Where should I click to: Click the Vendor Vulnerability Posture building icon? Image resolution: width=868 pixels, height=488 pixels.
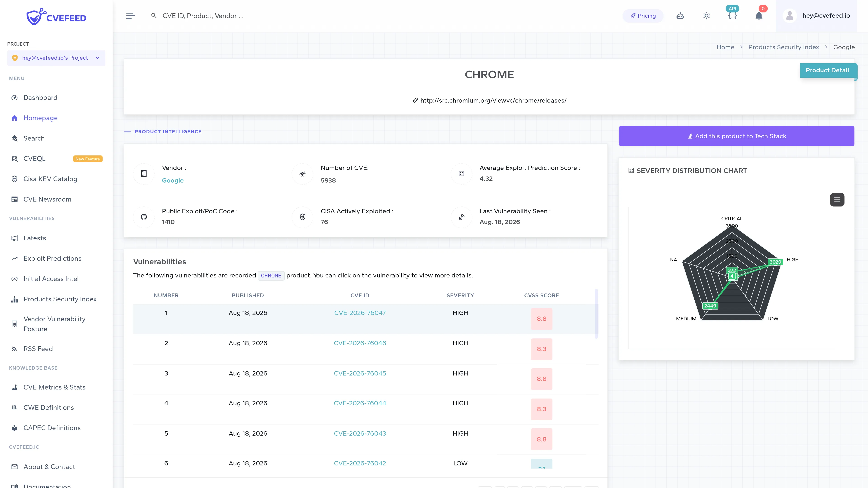point(14,324)
